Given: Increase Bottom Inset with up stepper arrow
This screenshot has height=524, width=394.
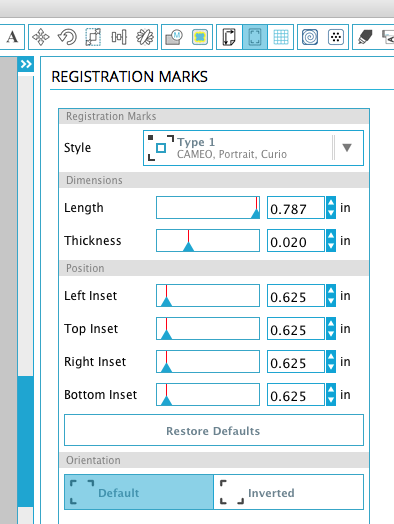Looking at the screenshot, I should click(x=331, y=389).
